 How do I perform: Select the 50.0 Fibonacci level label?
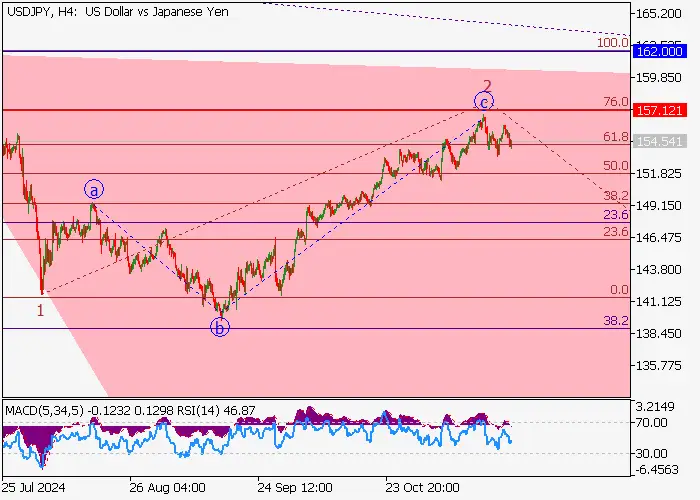(x=616, y=166)
